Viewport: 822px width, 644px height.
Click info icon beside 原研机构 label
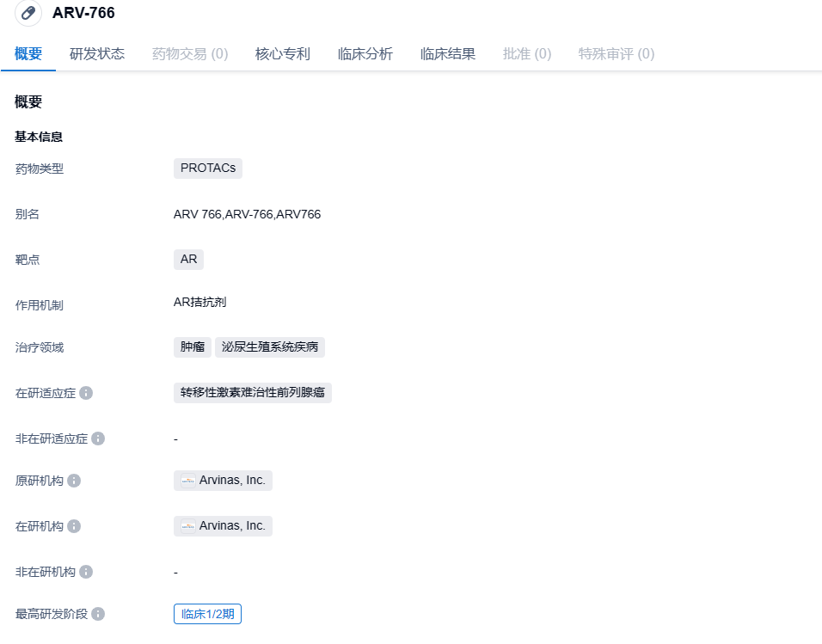point(74,481)
